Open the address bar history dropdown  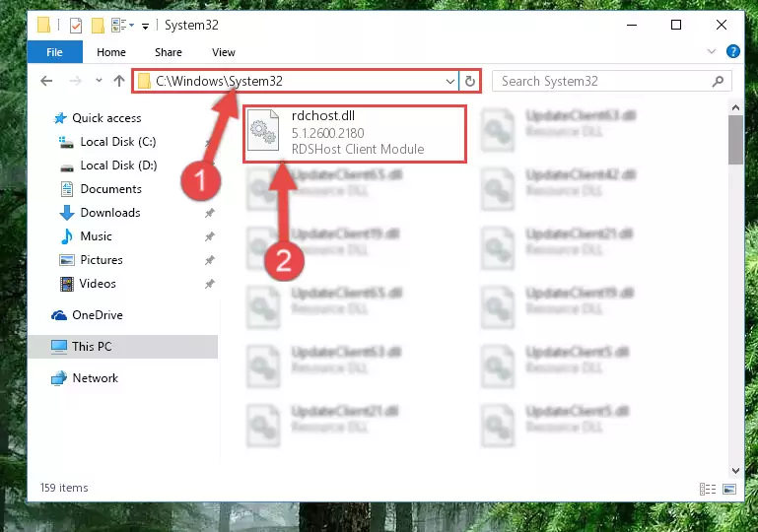pos(450,81)
